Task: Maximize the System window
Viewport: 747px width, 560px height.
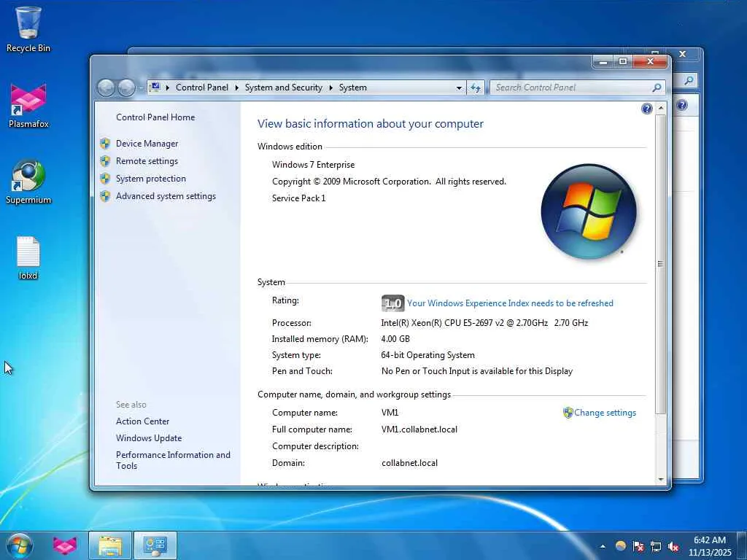Action: pos(623,61)
